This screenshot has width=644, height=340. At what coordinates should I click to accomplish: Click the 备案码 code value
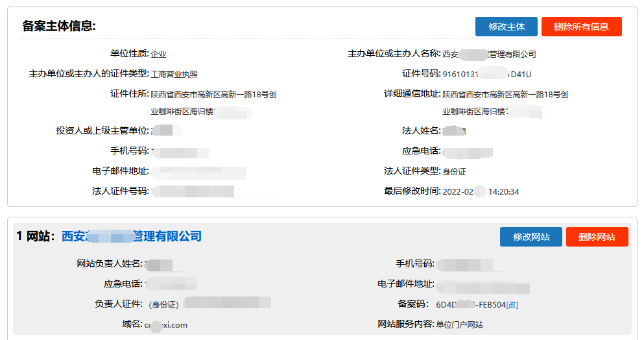(470, 304)
